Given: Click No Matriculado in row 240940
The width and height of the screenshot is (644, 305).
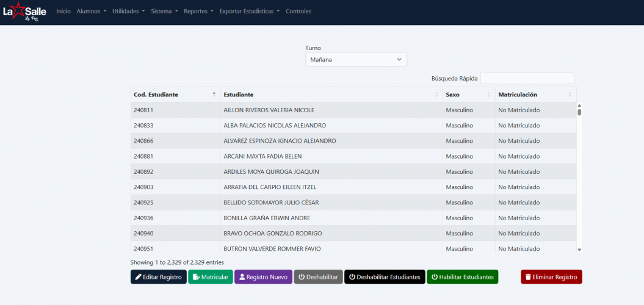Looking at the screenshot, I should point(519,233).
